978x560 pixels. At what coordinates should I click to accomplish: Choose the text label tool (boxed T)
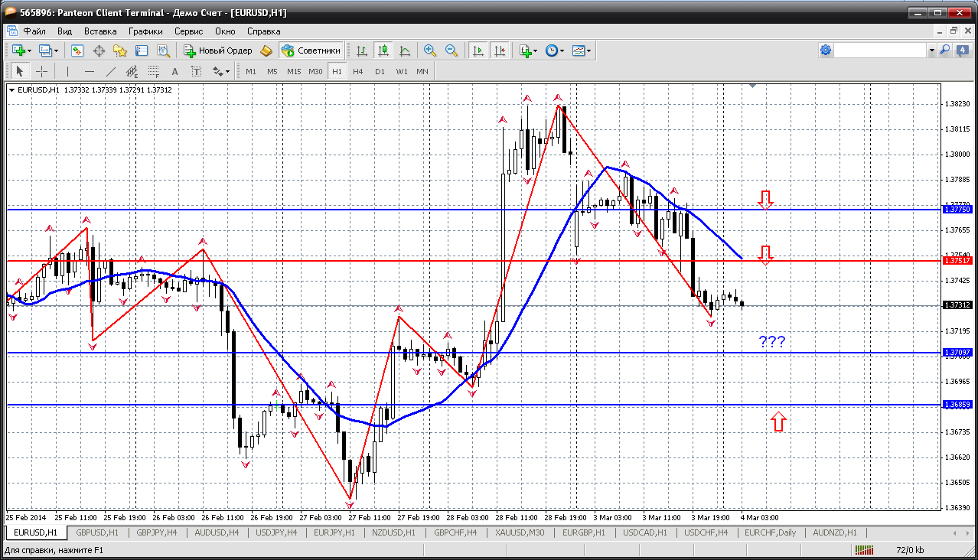pos(197,71)
